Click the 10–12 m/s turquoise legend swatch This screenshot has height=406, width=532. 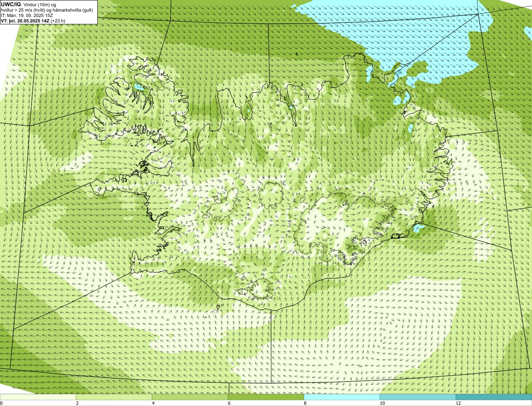point(418,397)
